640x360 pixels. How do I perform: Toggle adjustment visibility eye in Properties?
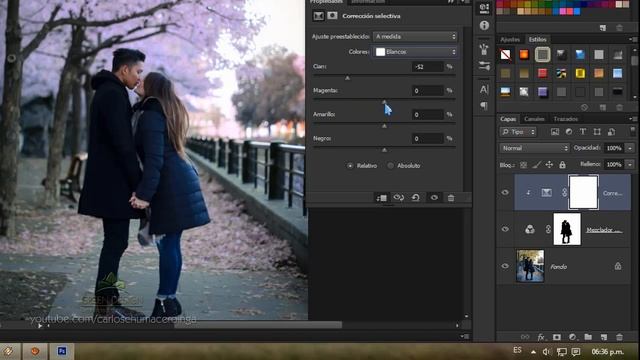pyautogui.click(x=434, y=198)
